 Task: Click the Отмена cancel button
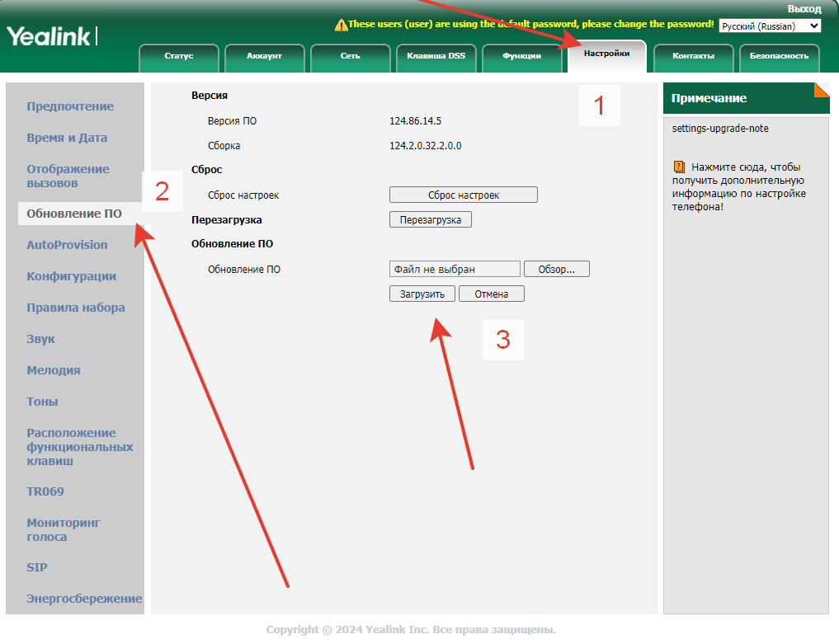pyautogui.click(x=491, y=294)
